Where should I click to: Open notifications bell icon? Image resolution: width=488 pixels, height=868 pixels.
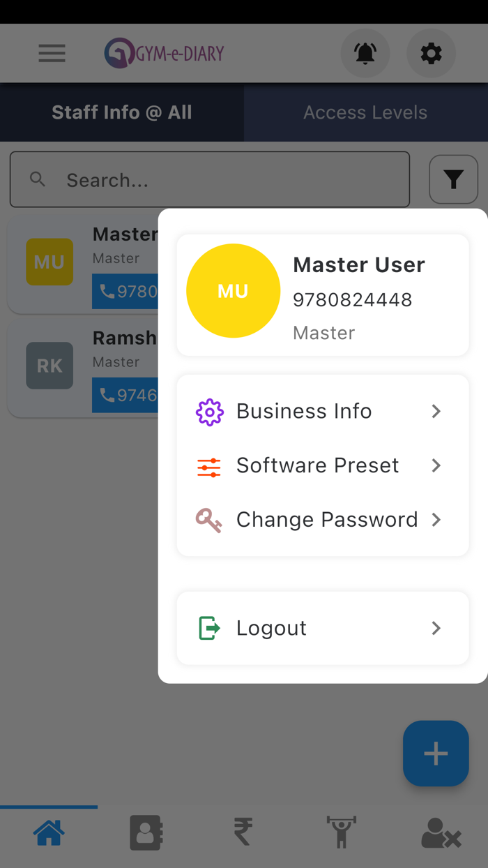pos(365,53)
